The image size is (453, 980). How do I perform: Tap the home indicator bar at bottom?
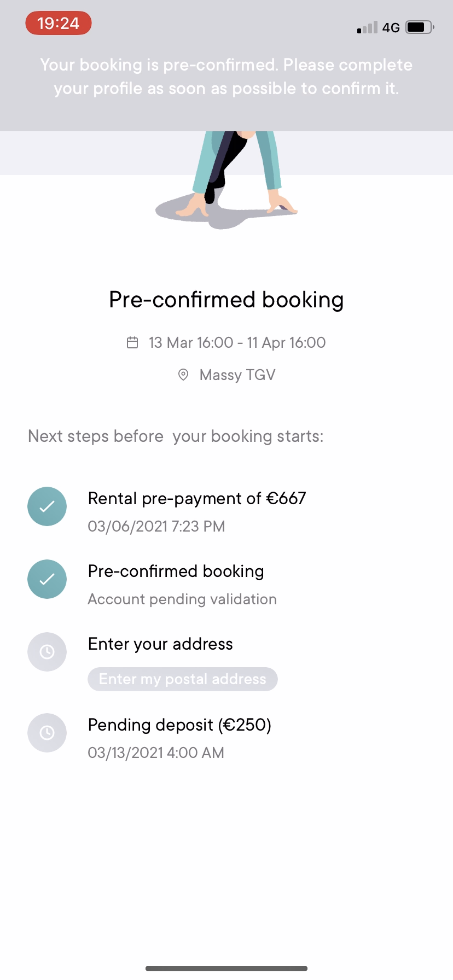pos(226,969)
